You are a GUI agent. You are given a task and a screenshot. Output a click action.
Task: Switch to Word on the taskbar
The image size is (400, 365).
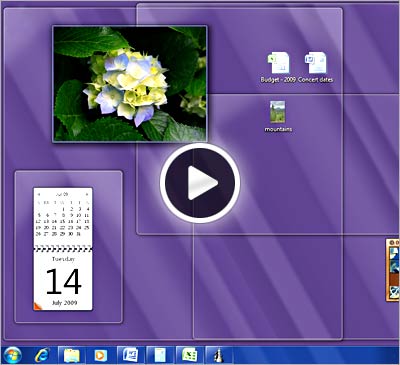click(x=130, y=355)
